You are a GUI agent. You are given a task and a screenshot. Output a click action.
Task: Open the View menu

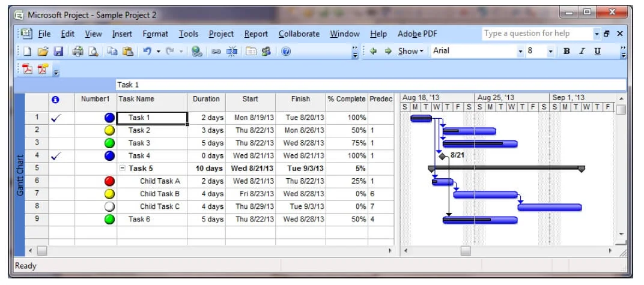tap(94, 34)
